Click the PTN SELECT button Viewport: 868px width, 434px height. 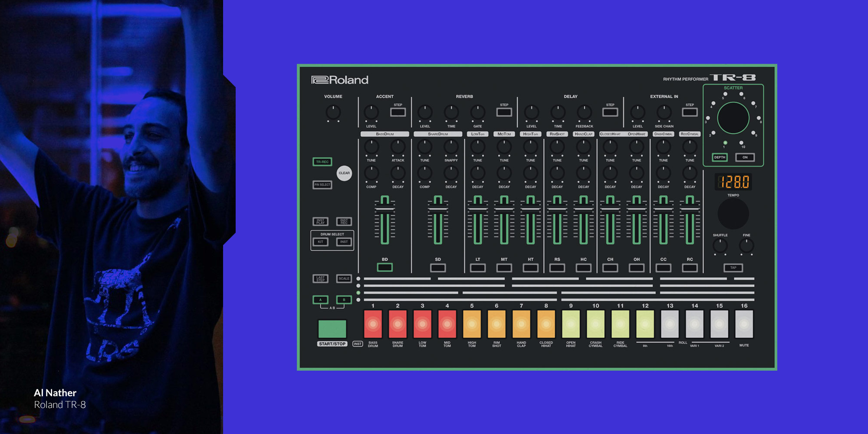pyautogui.click(x=322, y=185)
